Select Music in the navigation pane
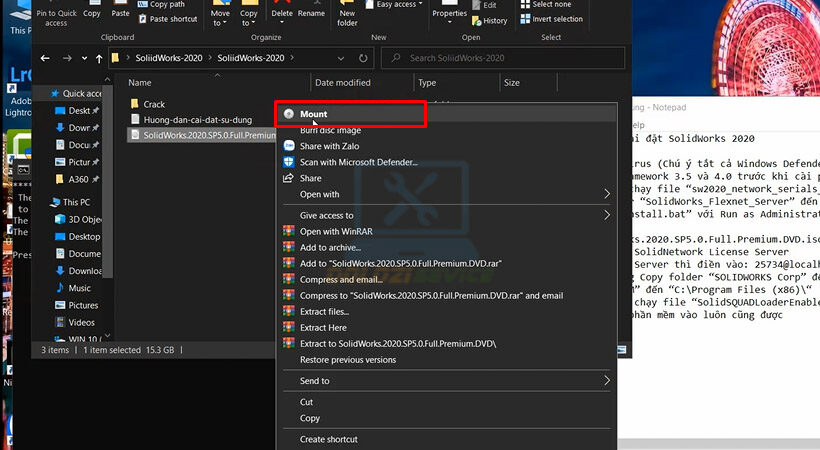The width and height of the screenshot is (820, 450). 79,288
